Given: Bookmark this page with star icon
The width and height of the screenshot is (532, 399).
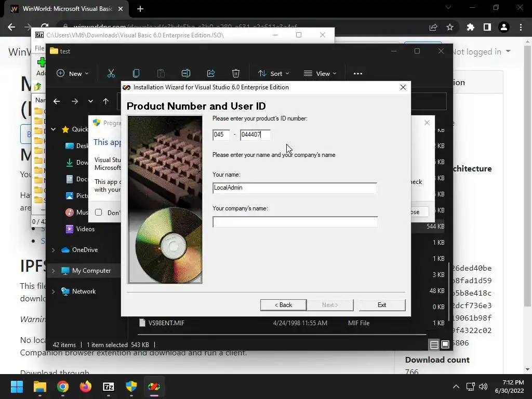Looking at the screenshot, I should click(450, 27).
